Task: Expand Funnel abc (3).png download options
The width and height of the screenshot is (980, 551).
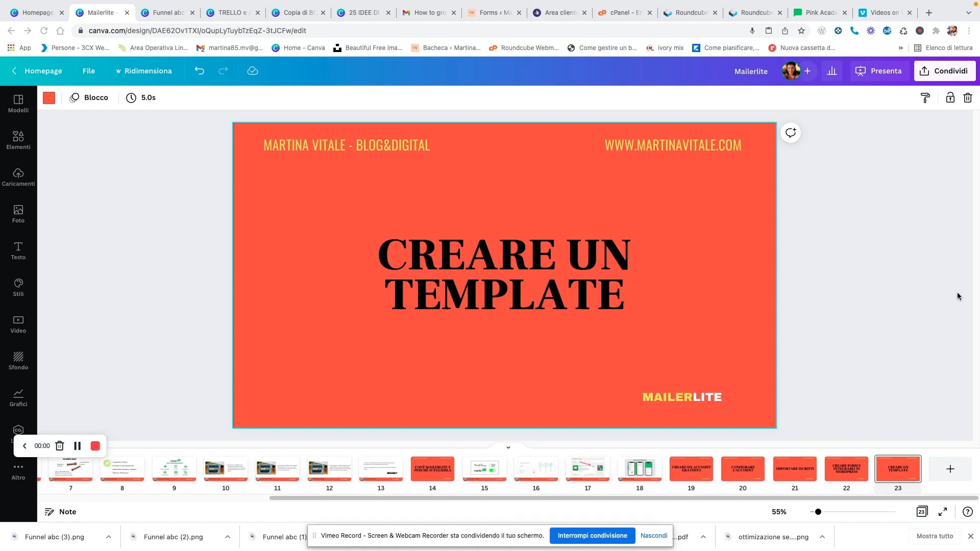Action: pyautogui.click(x=109, y=537)
